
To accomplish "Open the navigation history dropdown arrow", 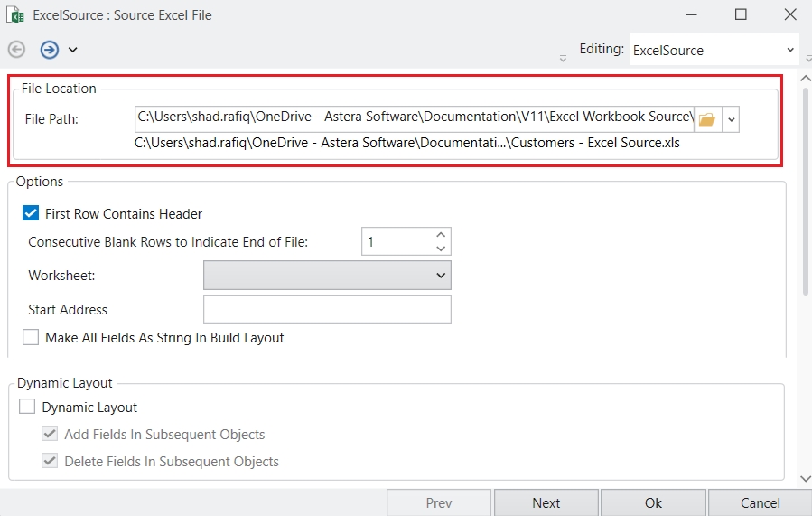I will pos(73,50).
